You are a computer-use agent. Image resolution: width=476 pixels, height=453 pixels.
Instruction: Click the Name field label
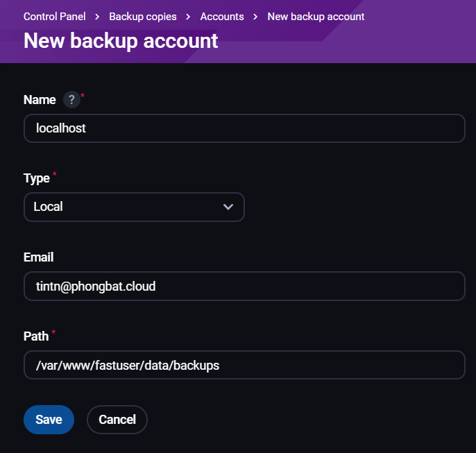[x=40, y=100]
